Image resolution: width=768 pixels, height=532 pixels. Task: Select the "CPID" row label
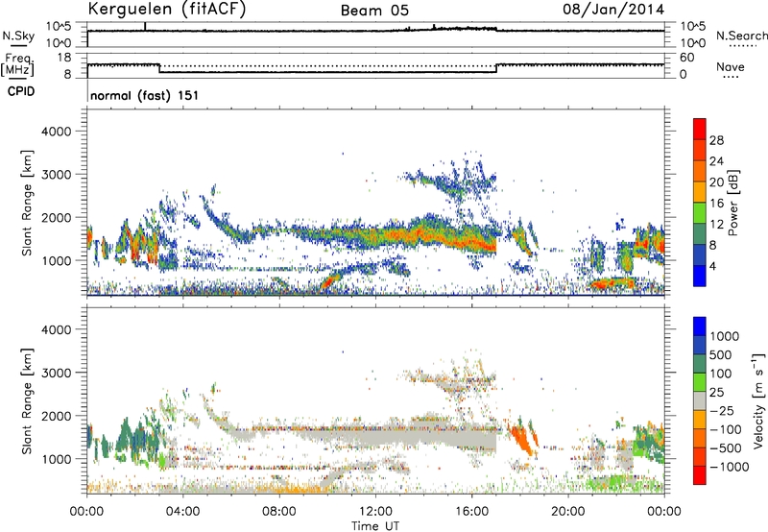pyautogui.click(x=21, y=91)
